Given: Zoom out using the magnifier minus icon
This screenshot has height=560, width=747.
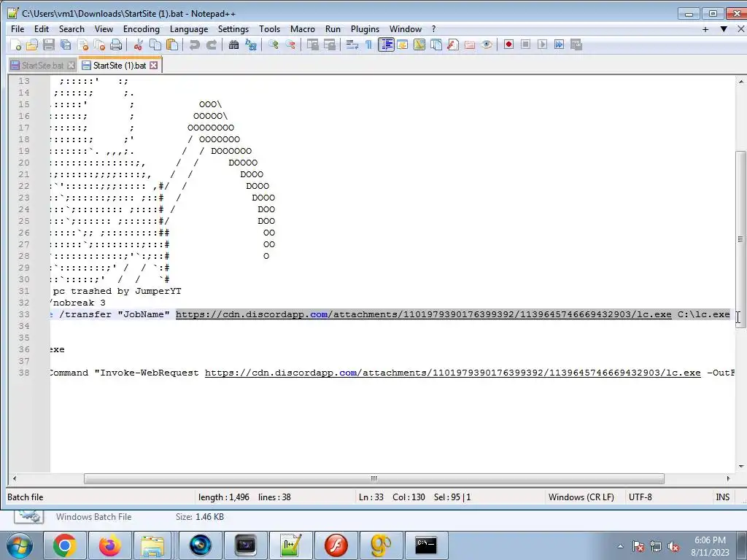Looking at the screenshot, I should tap(290, 44).
